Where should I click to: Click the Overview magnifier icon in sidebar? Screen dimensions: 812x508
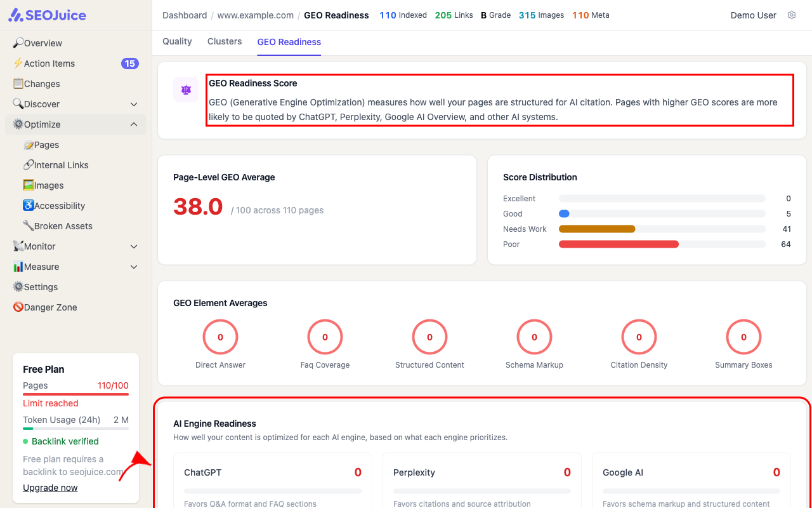[x=18, y=43]
